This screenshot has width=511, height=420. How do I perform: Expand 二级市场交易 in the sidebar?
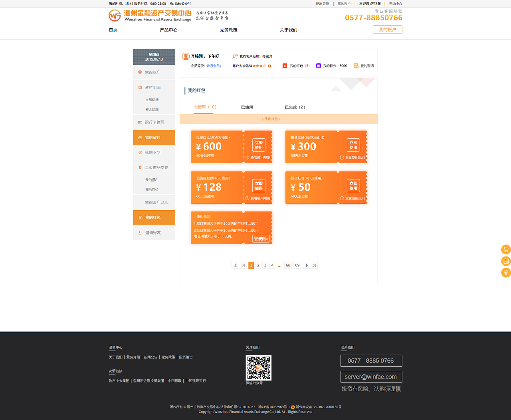(156, 168)
